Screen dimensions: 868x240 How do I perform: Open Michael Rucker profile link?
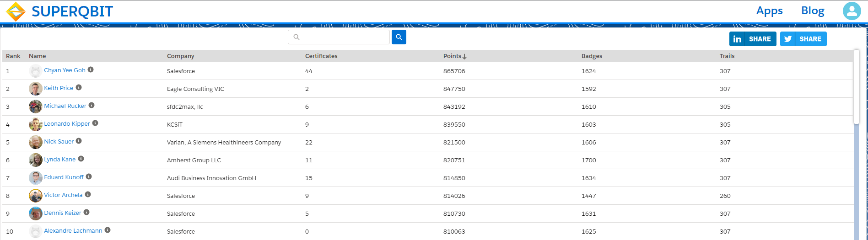(x=65, y=106)
